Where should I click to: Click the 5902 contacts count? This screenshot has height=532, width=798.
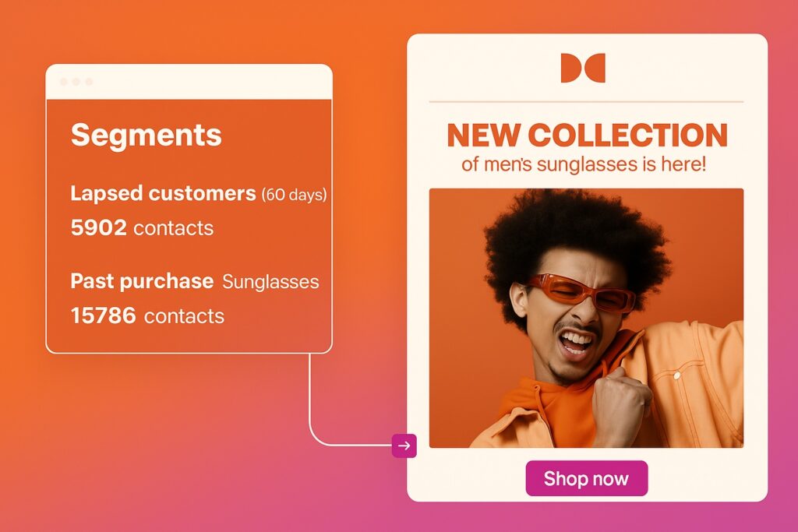coord(142,228)
